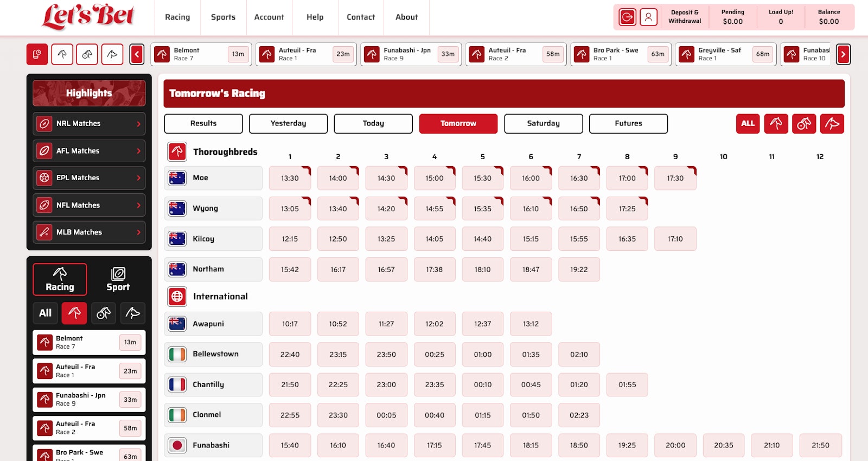This screenshot has width=868, height=461.
Task: Switch to the Saturday tab
Action: 543,124
